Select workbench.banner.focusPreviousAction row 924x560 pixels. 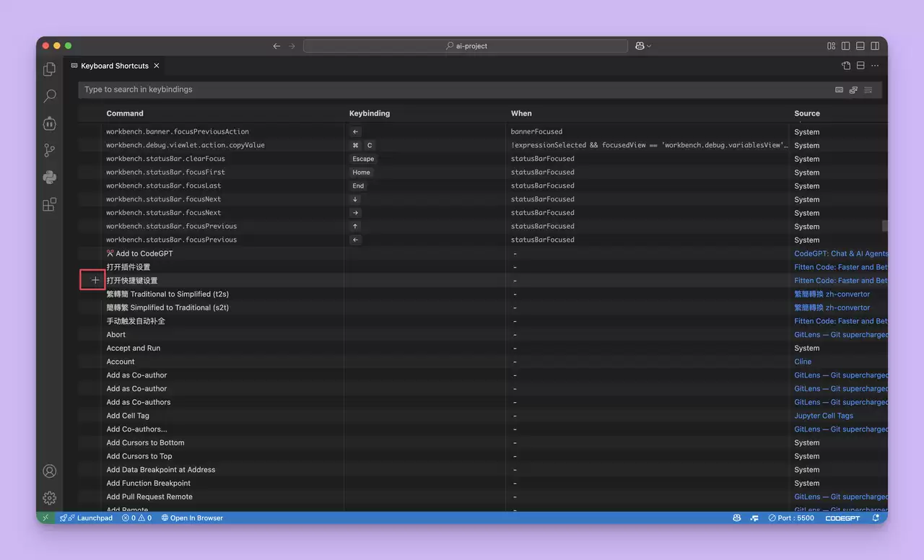[x=483, y=132]
